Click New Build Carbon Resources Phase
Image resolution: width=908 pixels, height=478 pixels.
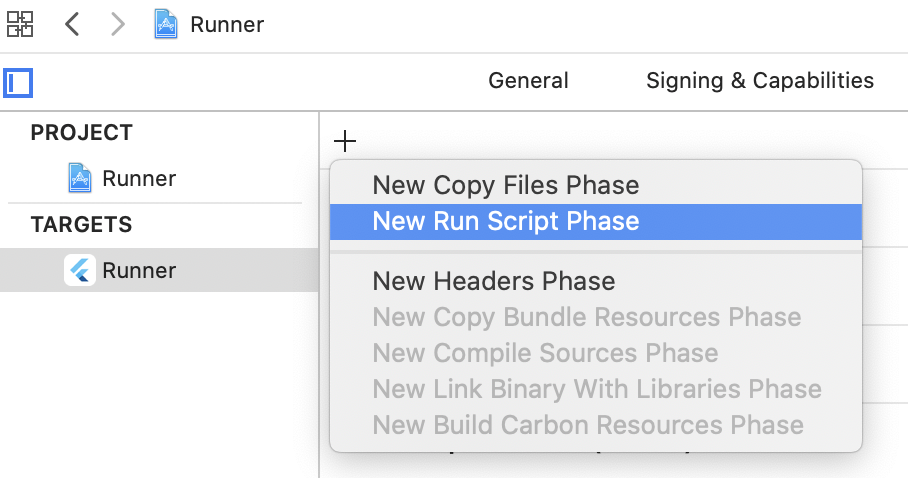[587, 425]
